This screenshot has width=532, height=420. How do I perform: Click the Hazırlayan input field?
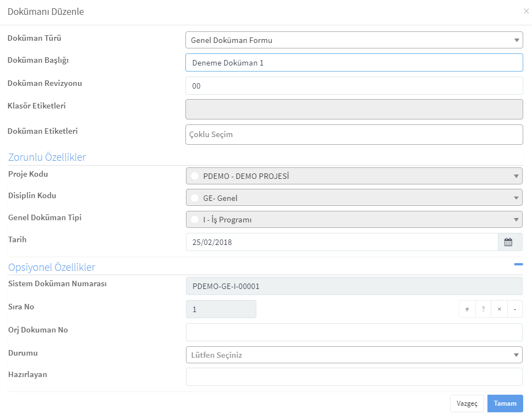tap(354, 377)
